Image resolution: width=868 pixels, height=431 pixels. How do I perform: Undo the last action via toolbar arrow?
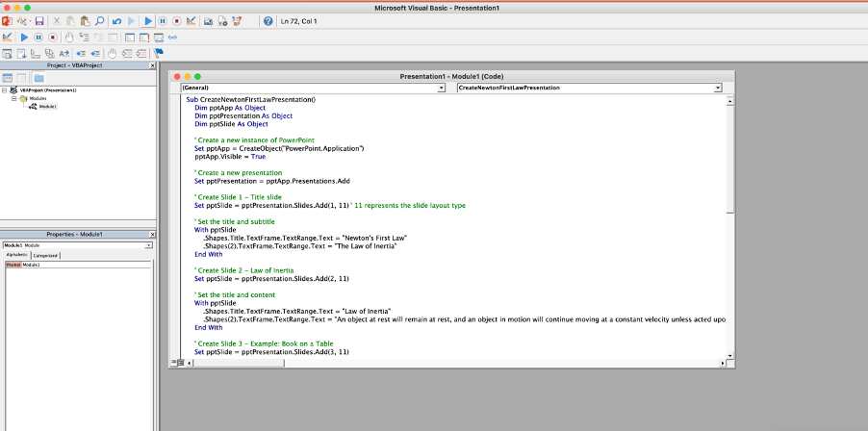[116, 21]
